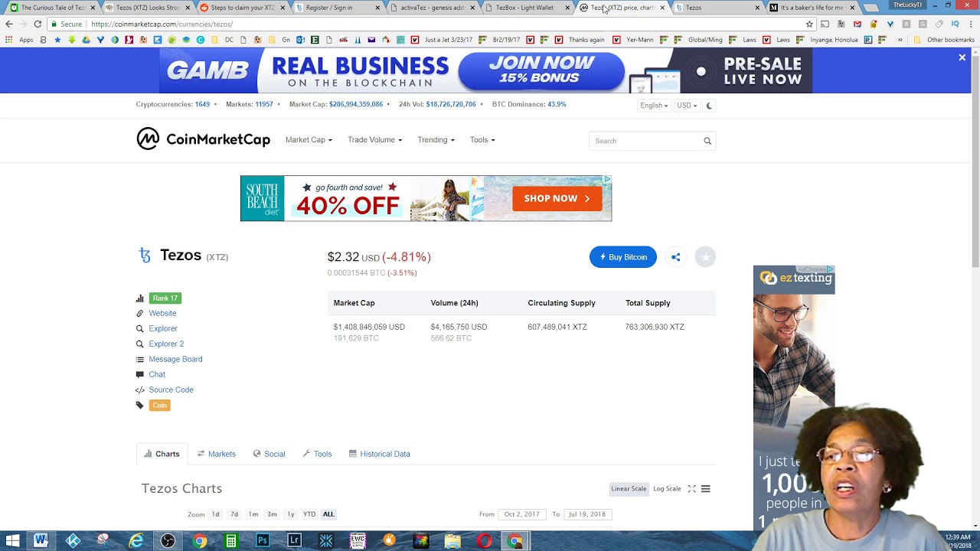Set chart zoom to 1m
Screen dimensions: 980x551
click(x=253, y=514)
